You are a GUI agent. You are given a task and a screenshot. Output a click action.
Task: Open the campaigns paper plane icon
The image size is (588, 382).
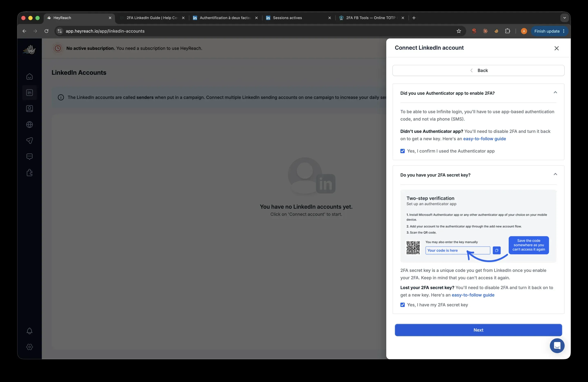click(x=29, y=141)
